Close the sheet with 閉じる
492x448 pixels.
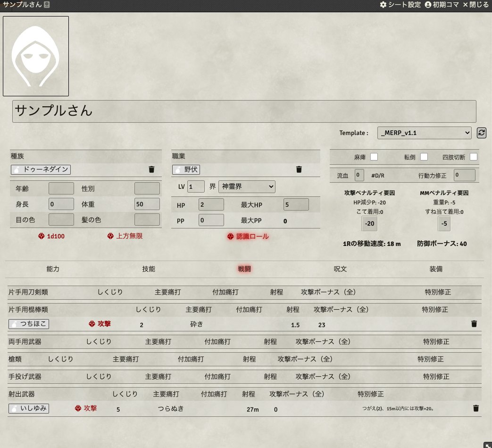[475, 5]
